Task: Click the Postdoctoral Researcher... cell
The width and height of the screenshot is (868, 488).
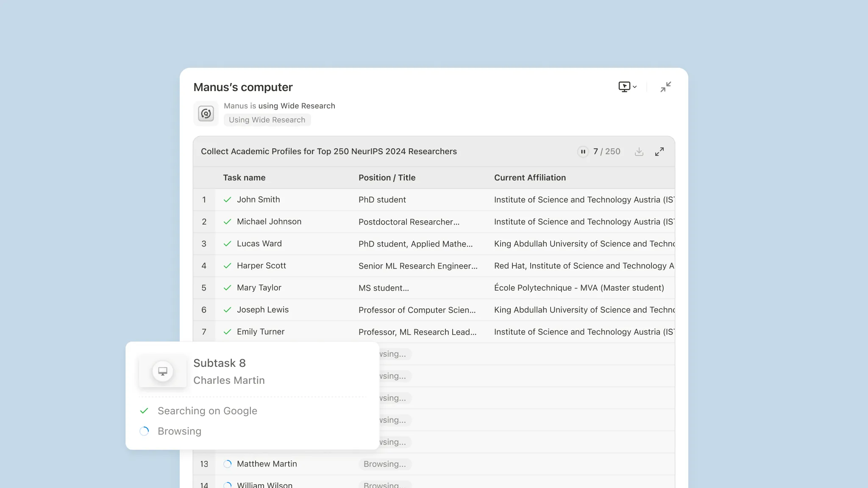Action: click(x=409, y=222)
